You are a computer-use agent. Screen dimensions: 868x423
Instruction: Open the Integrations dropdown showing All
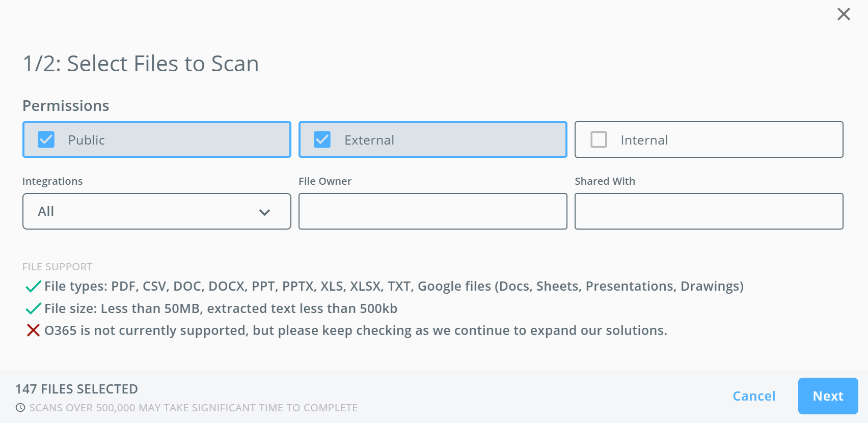tap(157, 211)
